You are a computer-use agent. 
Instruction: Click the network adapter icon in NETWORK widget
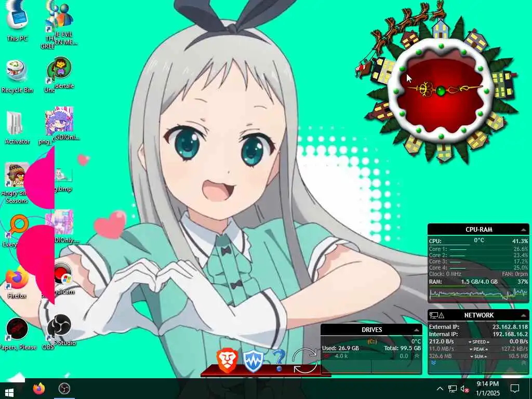coord(433,315)
